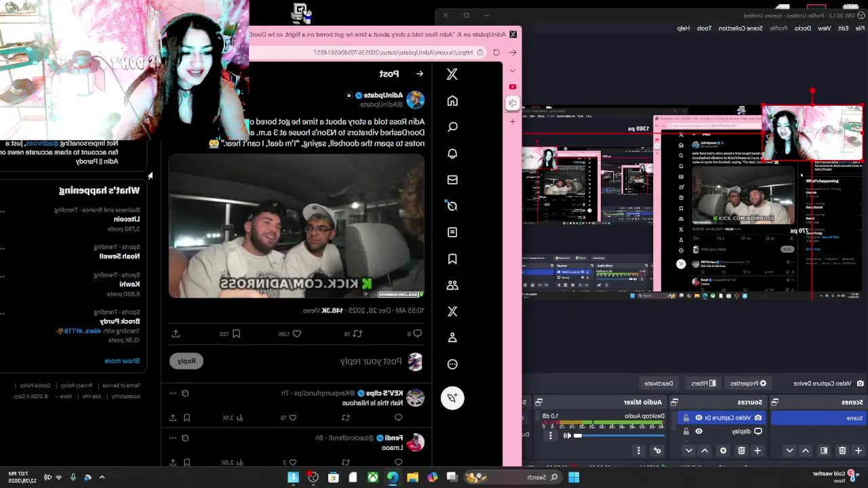Open advanced audio properties gears icon
This screenshot has width=868, height=488.
(x=656, y=451)
